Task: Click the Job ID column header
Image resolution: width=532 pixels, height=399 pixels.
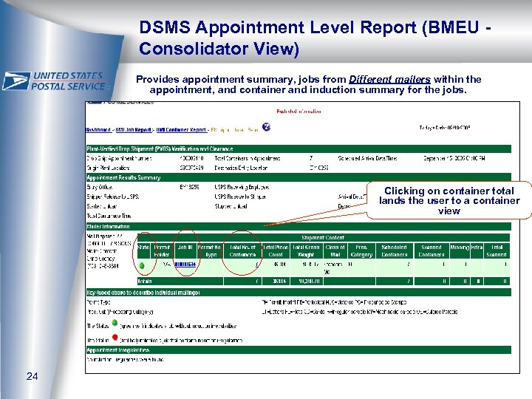Action: [x=185, y=250]
